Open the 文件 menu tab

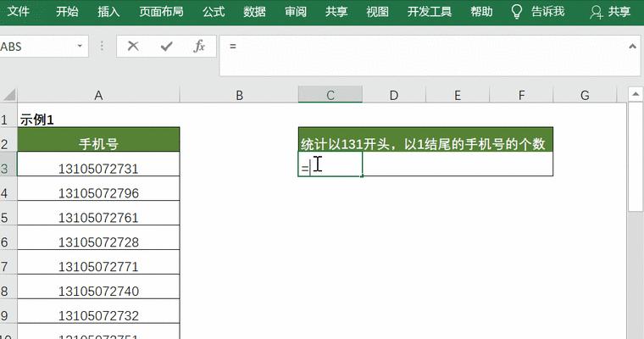click(x=18, y=12)
